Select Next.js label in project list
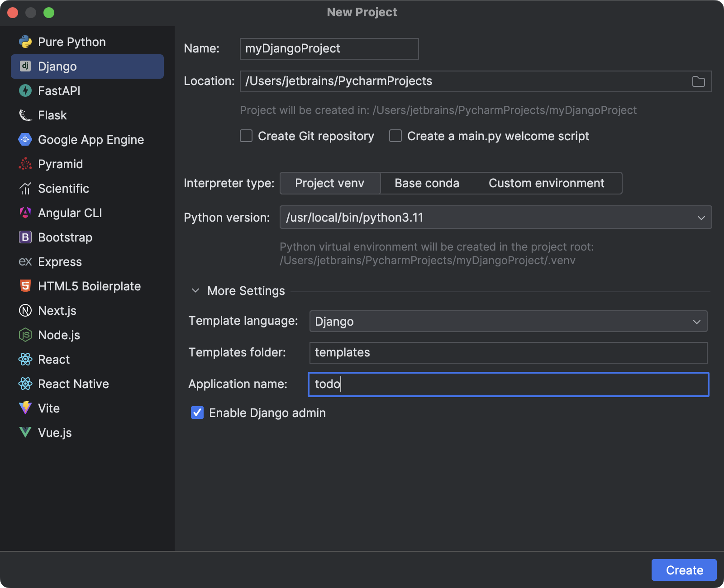Screen dimensions: 724x588 [x=57, y=311]
